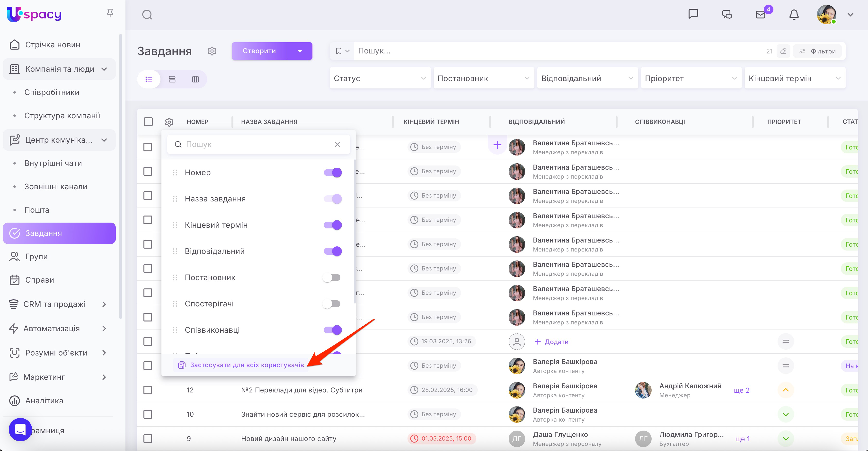Go to Аналітика in the sidebar
Image resolution: width=868 pixels, height=451 pixels.
tap(44, 400)
